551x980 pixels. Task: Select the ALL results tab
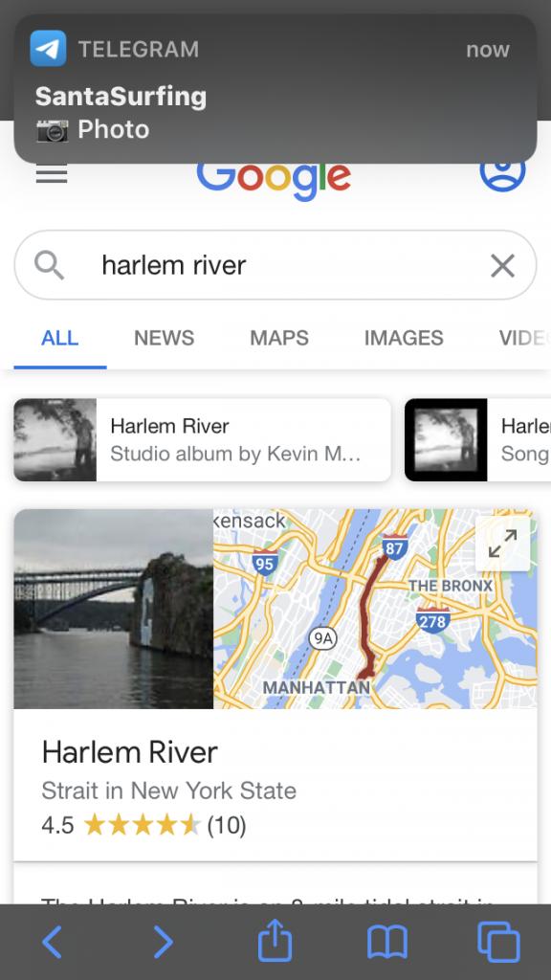coord(60,338)
